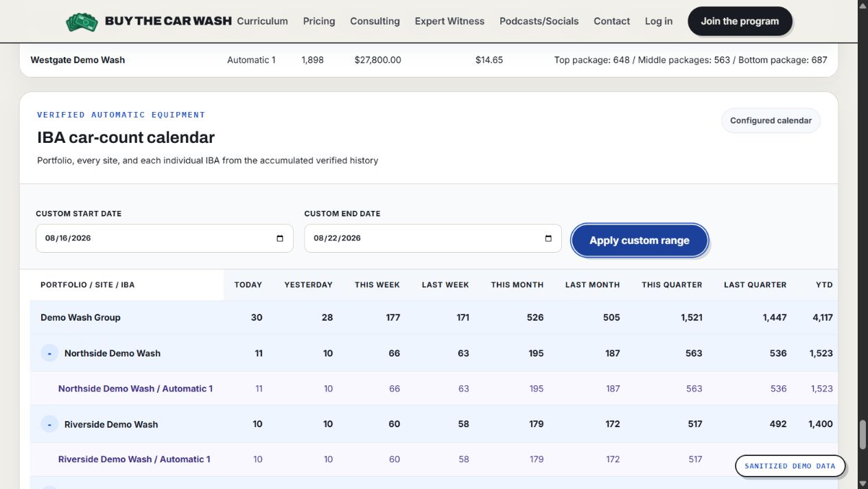The image size is (868, 489).
Task: Click Demo Wash Group this week 177
Action: click(x=392, y=317)
